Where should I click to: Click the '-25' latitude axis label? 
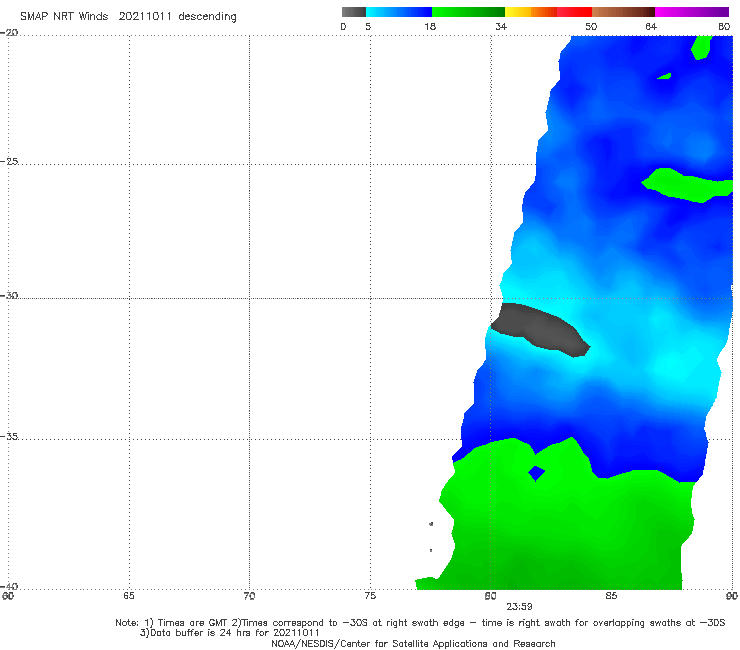pyautogui.click(x=9, y=161)
